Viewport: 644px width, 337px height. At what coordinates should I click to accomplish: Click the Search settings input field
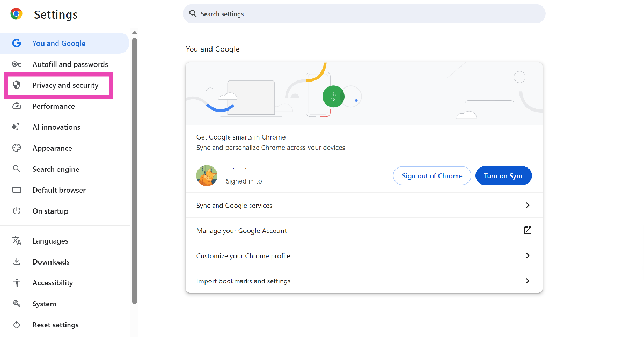coord(365,14)
